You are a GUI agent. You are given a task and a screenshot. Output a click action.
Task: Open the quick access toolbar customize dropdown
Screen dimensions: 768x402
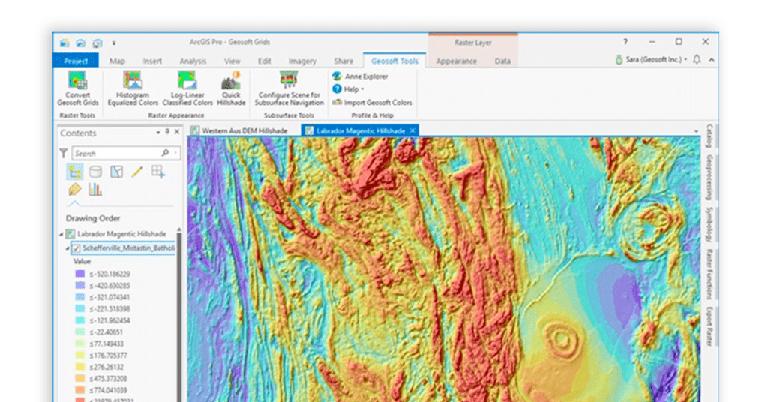114,43
